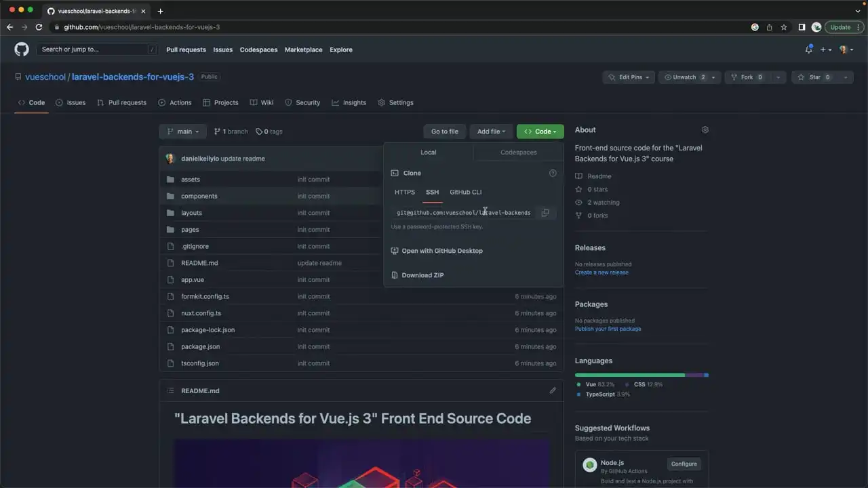Open the Insights tab

[x=349, y=103]
